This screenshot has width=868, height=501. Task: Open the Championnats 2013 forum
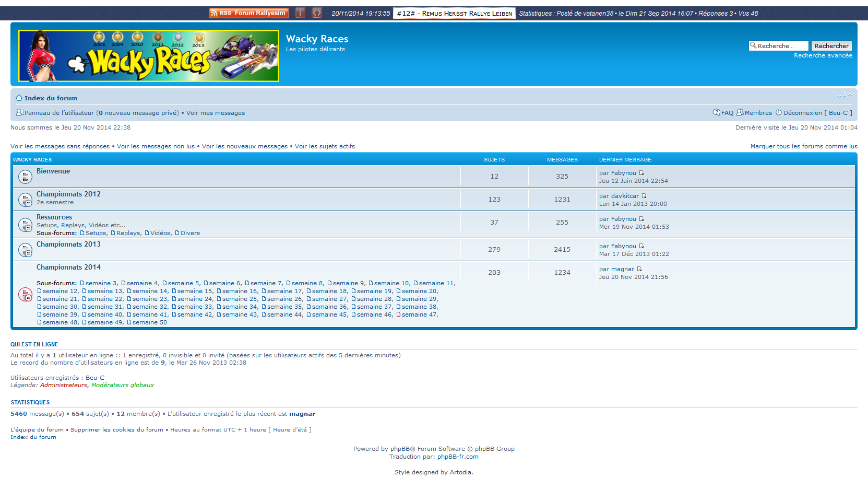pyautogui.click(x=68, y=244)
